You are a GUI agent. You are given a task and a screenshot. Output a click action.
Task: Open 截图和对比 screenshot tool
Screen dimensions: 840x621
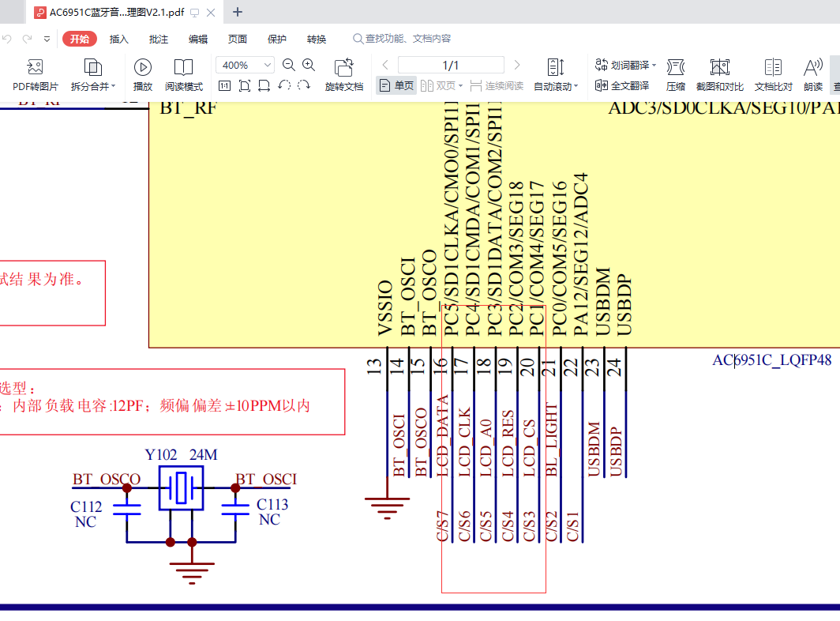point(719,74)
